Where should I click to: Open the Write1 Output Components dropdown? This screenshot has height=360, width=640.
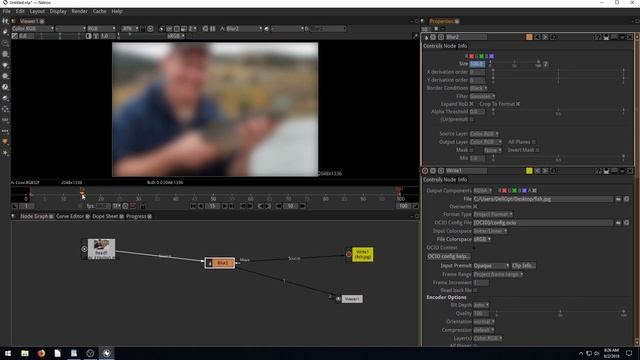click(482, 191)
